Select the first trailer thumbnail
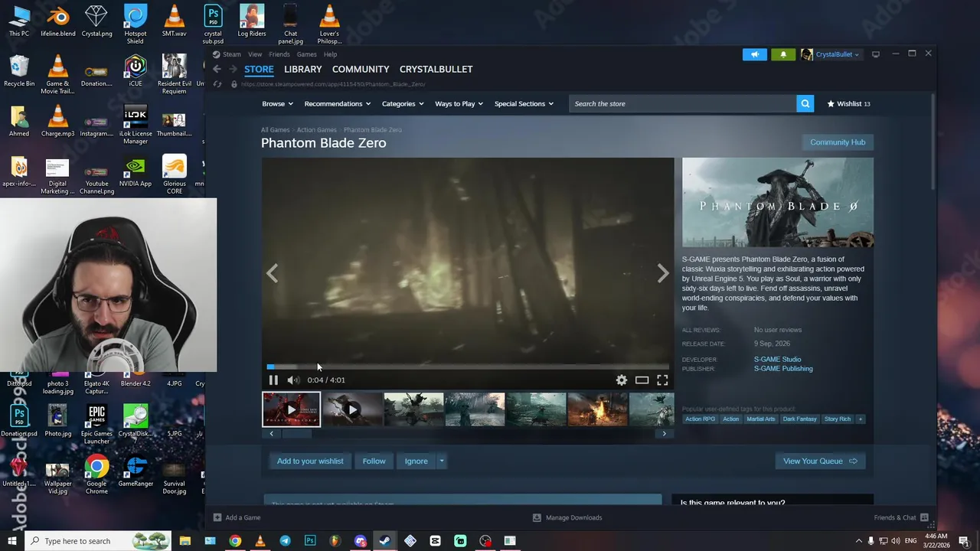The width and height of the screenshot is (980, 551). 291,409
